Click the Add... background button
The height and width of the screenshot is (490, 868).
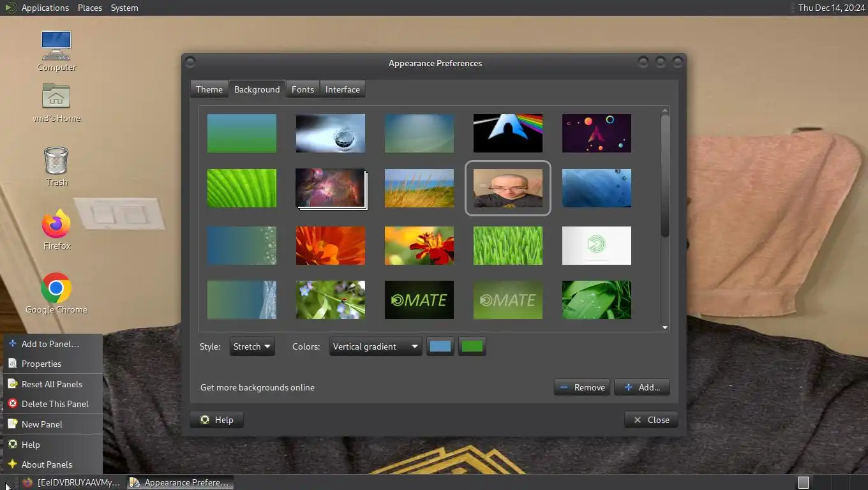642,387
